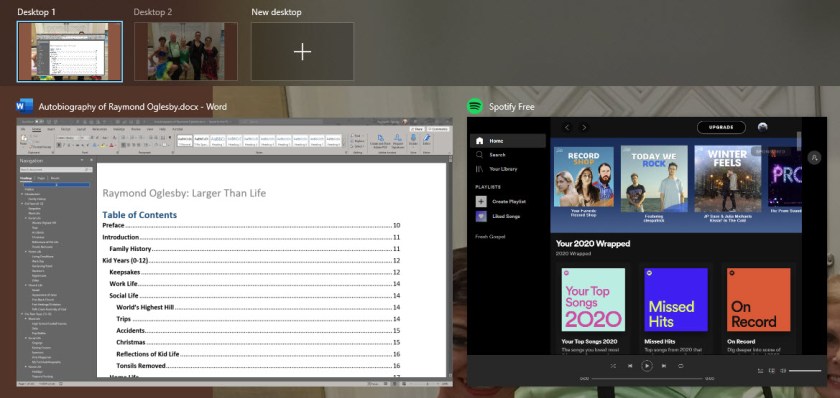The image size is (840, 398).
Task: Open the Home tab in Word ribbon
Action: click(36, 129)
